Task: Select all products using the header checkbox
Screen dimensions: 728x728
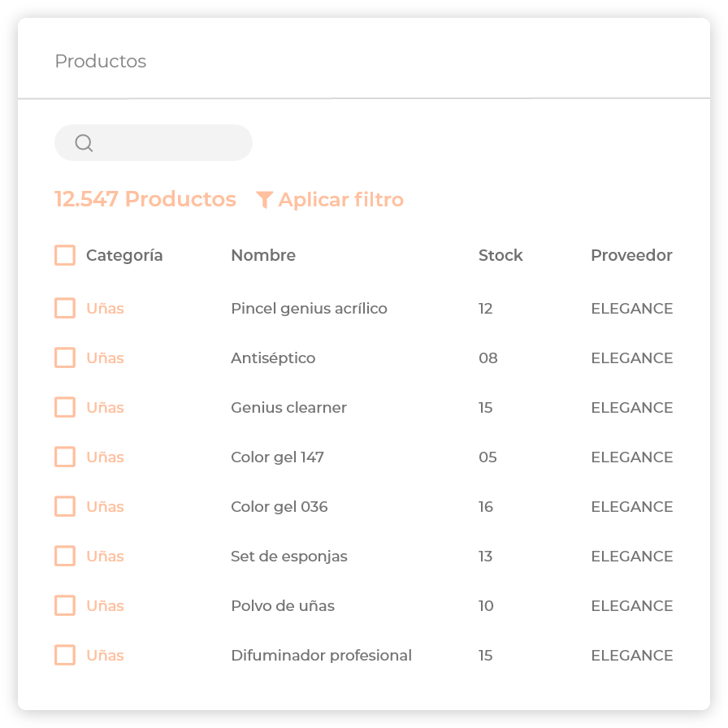Action: [x=64, y=255]
